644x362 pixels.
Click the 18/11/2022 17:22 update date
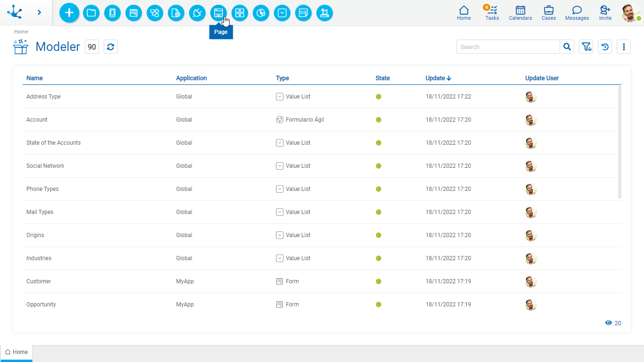tap(448, 97)
